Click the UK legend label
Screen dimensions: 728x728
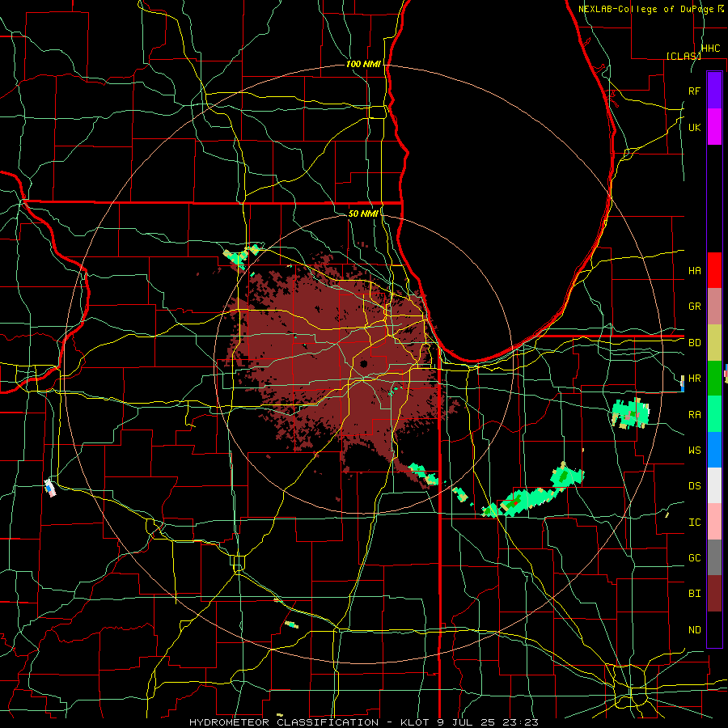click(x=694, y=127)
